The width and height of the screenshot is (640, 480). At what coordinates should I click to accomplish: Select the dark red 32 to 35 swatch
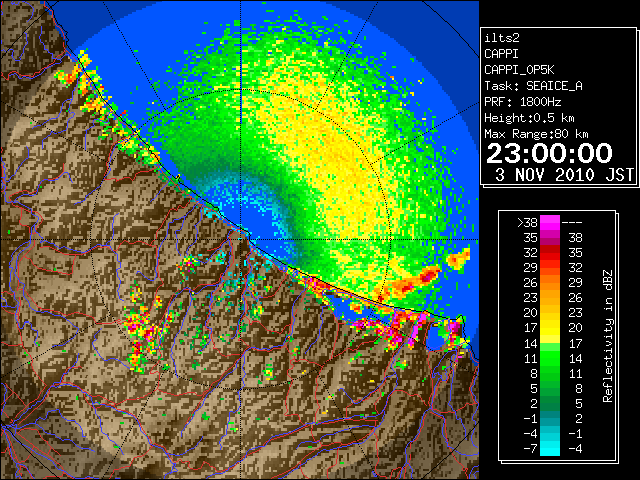coord(550,252)
